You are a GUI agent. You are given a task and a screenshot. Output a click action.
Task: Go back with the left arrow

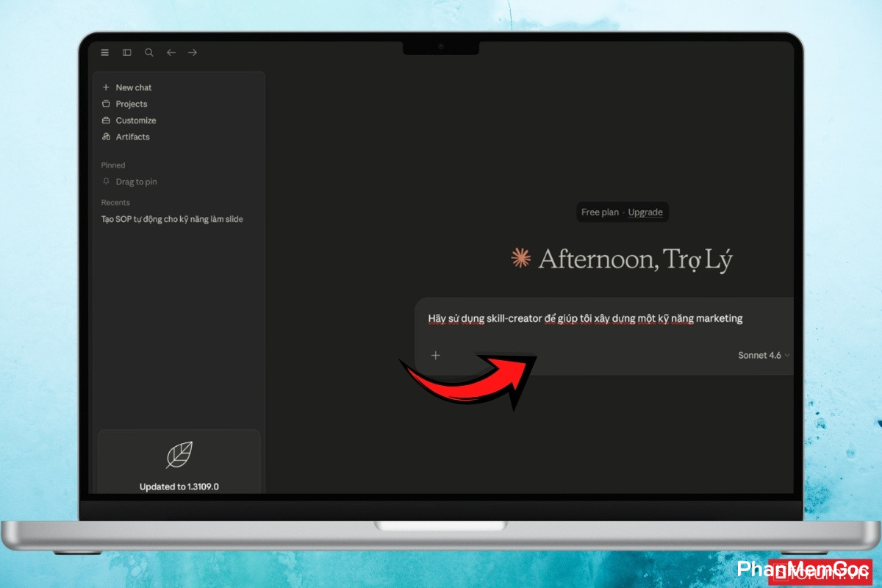pos(171,52)
